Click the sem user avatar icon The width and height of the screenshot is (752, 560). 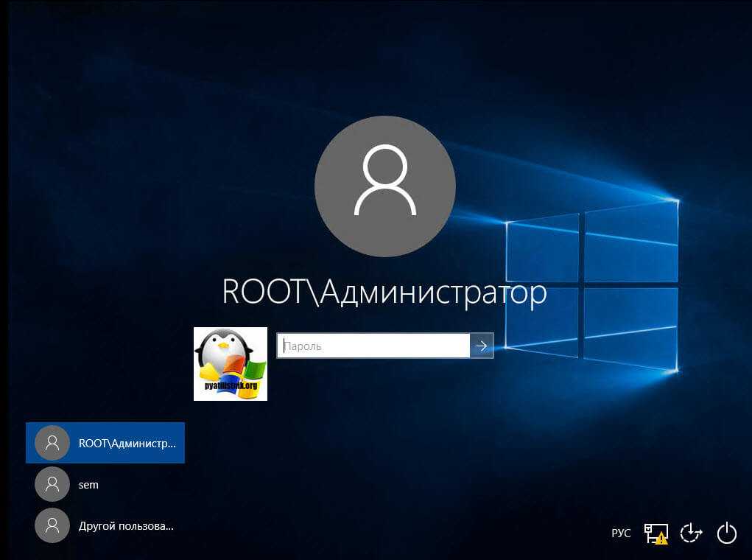[52, 485]
